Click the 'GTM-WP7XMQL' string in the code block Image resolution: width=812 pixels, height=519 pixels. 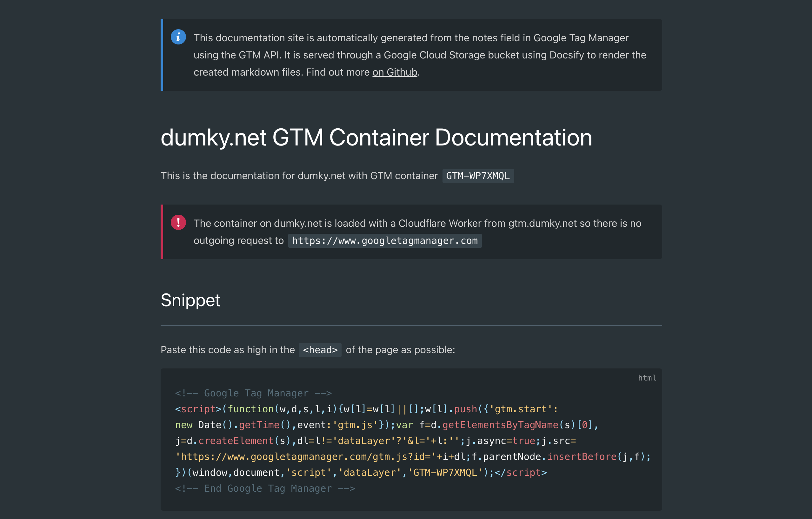[445, 472]
